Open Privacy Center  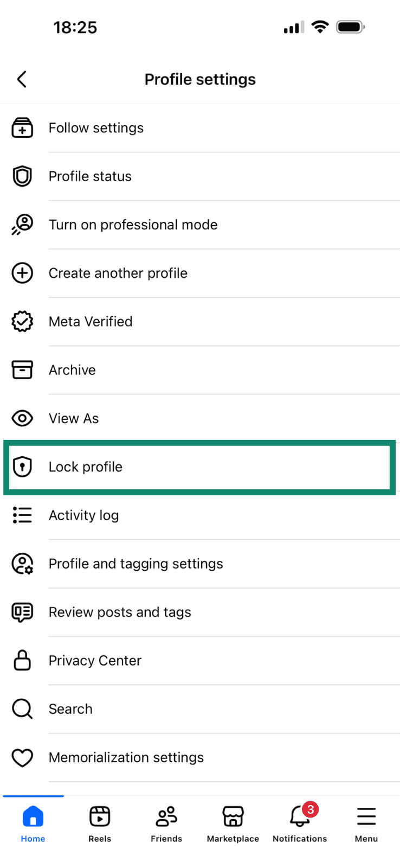pos(95,660)
